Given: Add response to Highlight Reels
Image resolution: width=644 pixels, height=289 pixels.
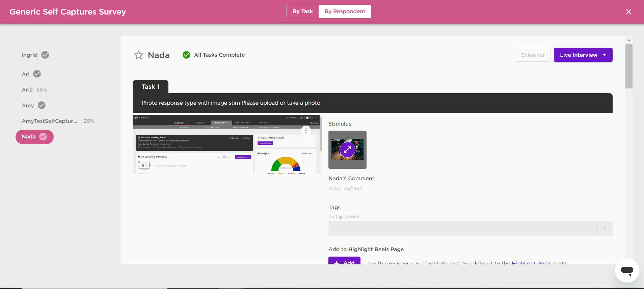Looking at the screenshot, I should 344,261.
